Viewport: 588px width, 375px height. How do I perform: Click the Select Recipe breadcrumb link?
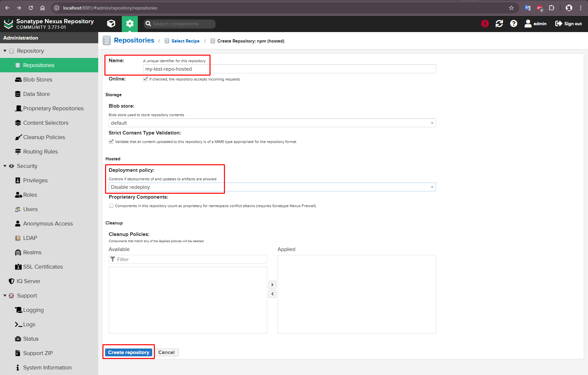(x=185, y=41)
